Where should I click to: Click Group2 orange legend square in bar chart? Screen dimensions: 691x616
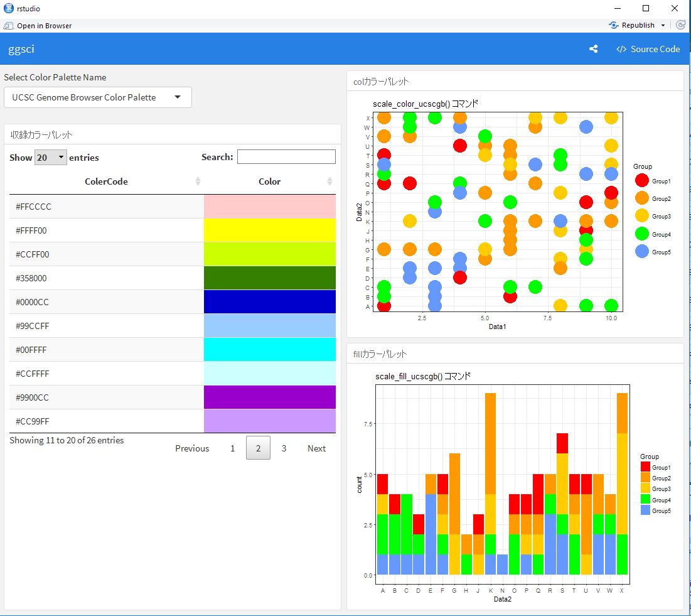[645, 478]
